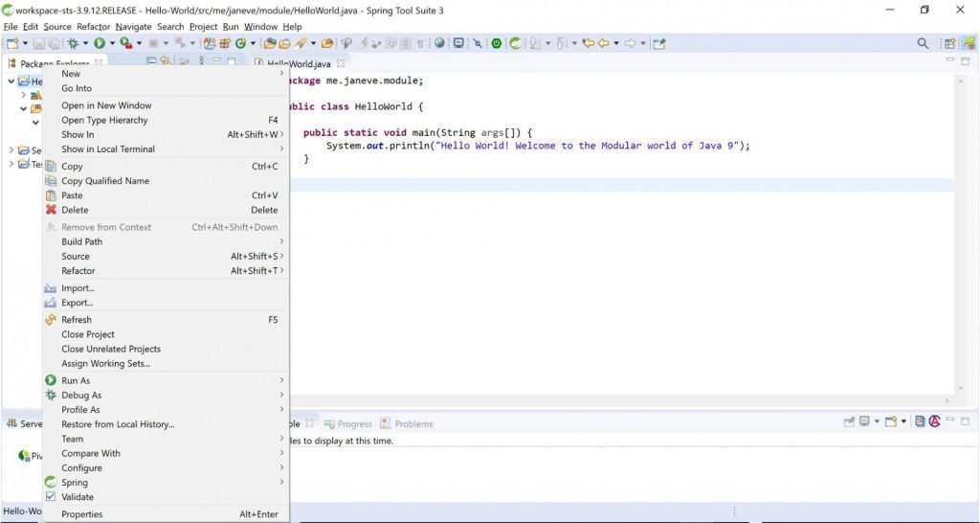
Task: Click the red Delete context menu entry
Action: pos(166,210)
